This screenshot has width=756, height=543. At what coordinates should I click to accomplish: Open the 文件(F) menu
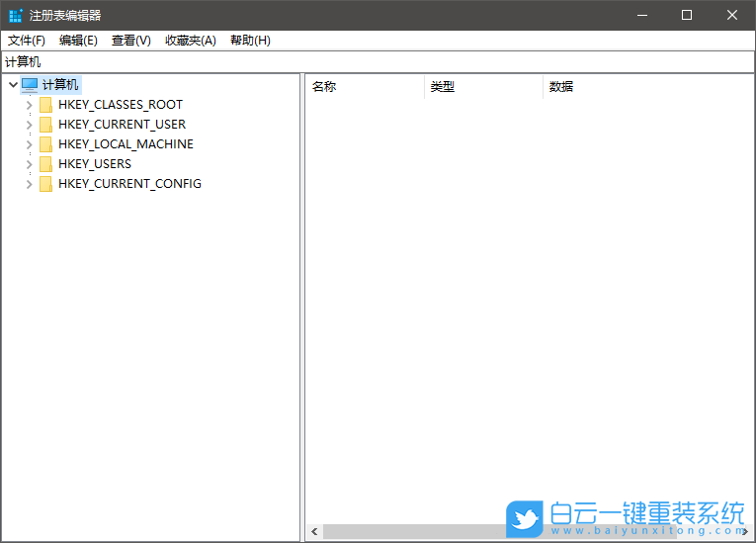(x=27, y=41)
